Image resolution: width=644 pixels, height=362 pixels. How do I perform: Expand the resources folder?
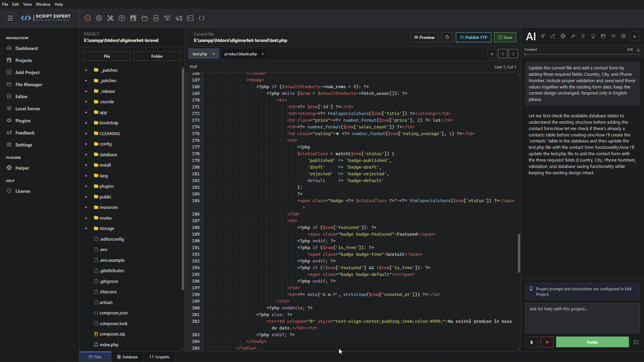(x=86, y=207)
